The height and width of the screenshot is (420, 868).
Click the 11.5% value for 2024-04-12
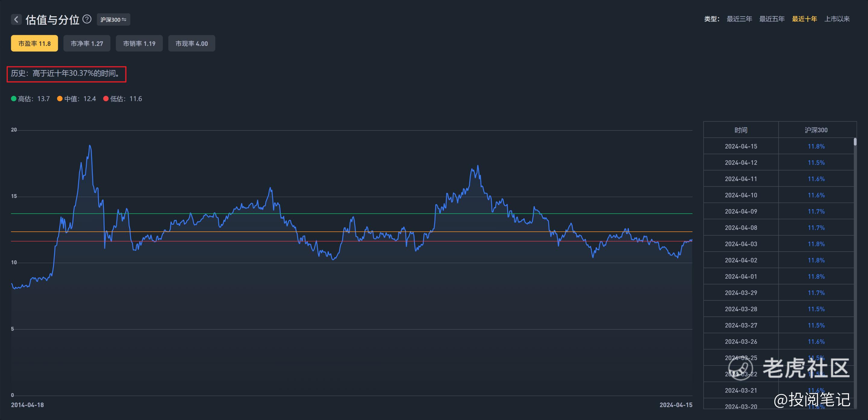816,162
